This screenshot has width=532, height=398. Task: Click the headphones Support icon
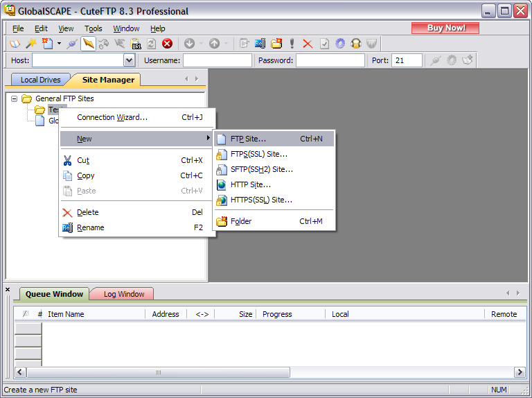click(356, 44)
